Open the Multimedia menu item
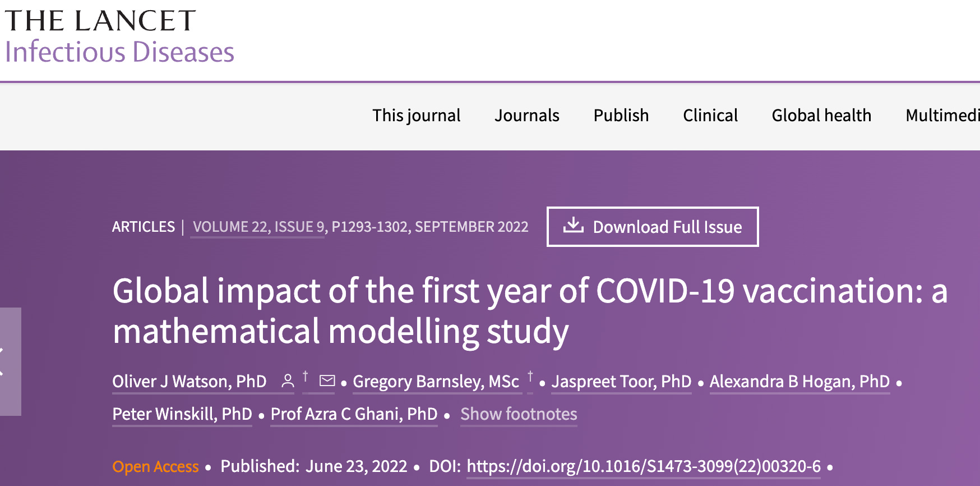The width and height of the screenshot is (980, 486). [942, 116]
